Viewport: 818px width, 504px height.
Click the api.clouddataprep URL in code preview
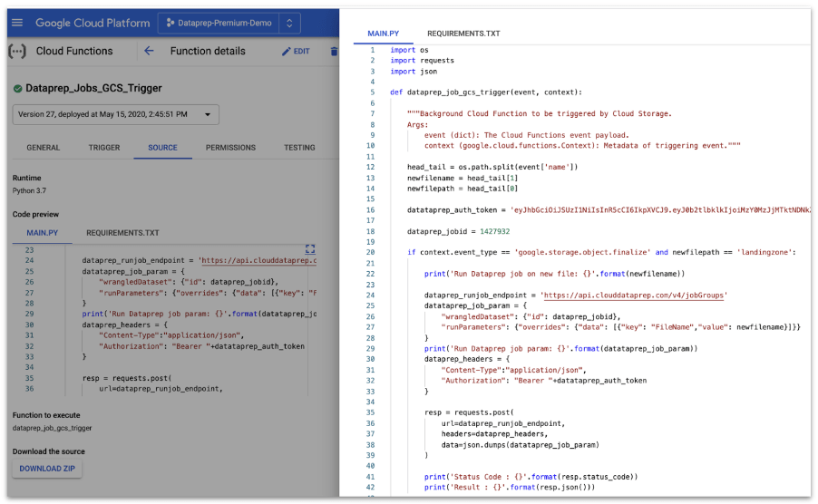tap(258, 260)
